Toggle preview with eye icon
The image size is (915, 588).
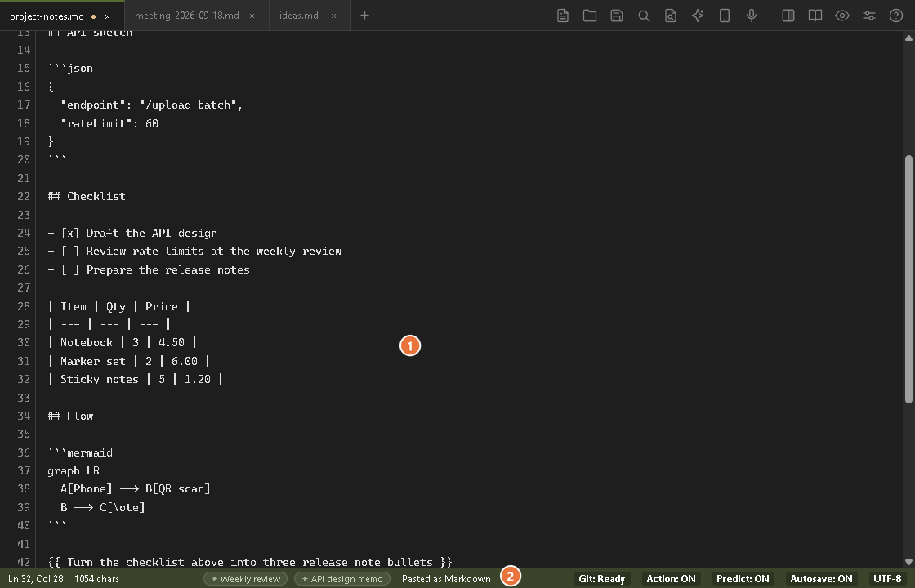[x=841, y=16]
